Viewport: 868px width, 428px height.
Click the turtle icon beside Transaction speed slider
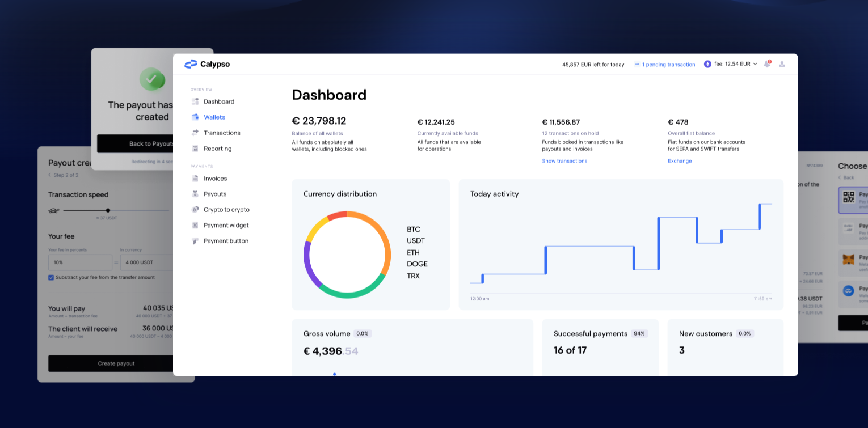(54, 211)
